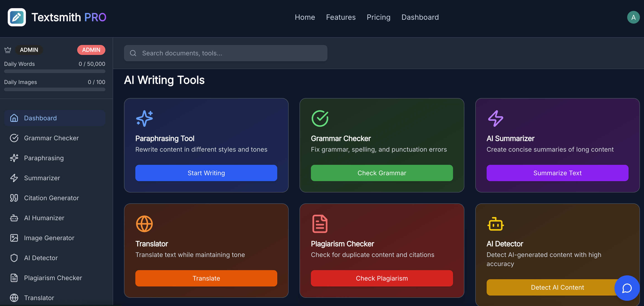644x306 pixels.
Task: Open AI Humanizer robot icon in sidebar
Action: (14, 218)
